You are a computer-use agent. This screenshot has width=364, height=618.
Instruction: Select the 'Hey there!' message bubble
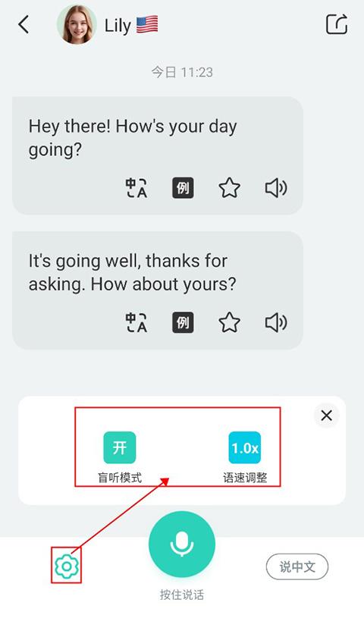[x=158, y=155]
